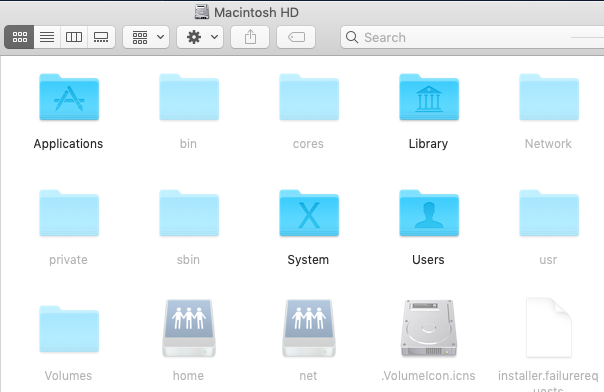The image size is (604, 392).
Task: Click the Edit Tags toolbar button
Action: (x=296, y=37)
